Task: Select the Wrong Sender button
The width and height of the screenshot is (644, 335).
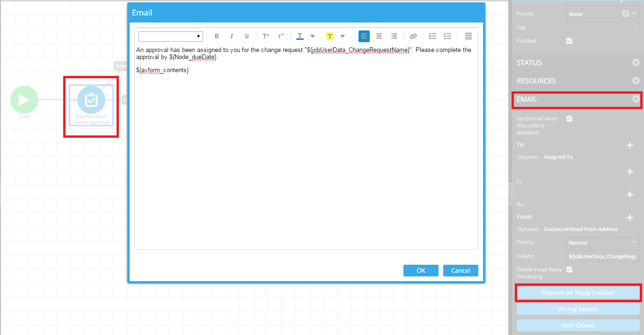Action: click(578, 309)
